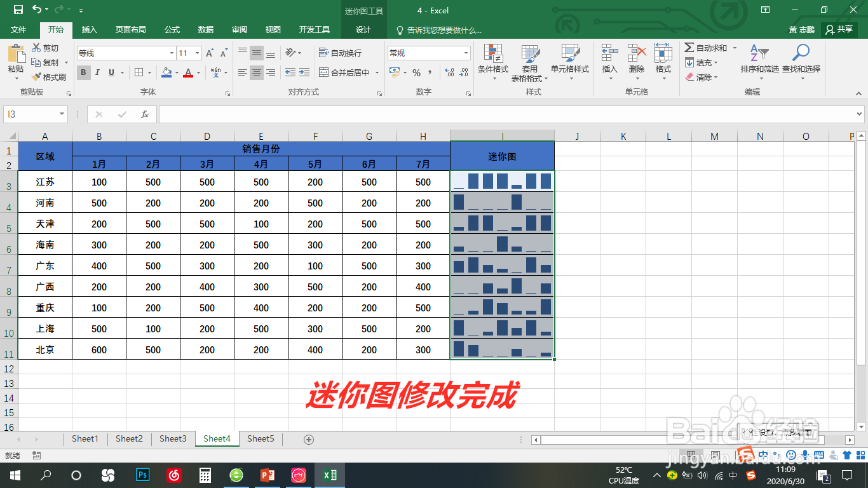
Task: Click the Paste clipboard icon
Action: [x=16, y=53]
